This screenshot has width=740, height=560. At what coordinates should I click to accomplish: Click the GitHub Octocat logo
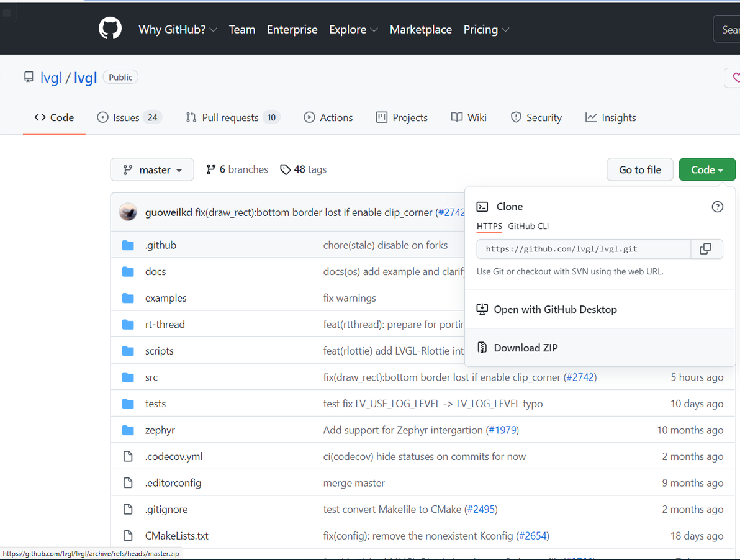(x=111, y=29)
